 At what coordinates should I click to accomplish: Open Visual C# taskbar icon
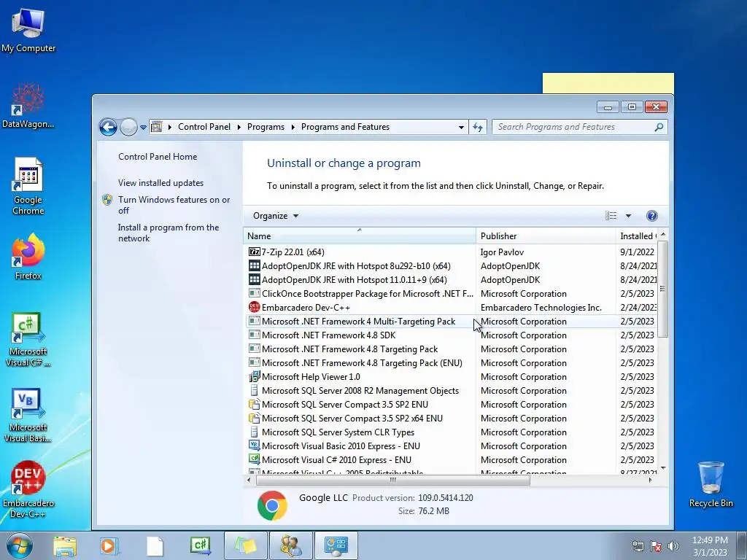pyautogui.click(x=200, y=546)
